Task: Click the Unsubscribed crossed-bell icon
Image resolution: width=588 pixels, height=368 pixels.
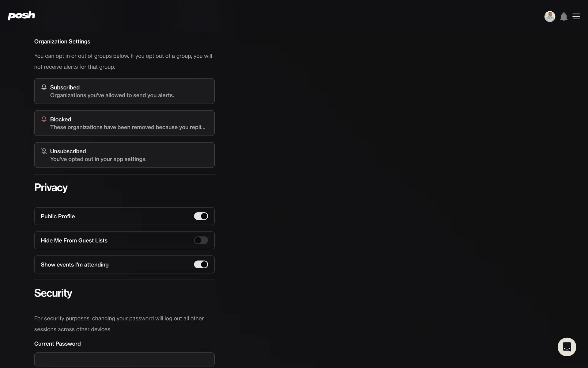Action: pyautogui.click(x=44, y=151)
